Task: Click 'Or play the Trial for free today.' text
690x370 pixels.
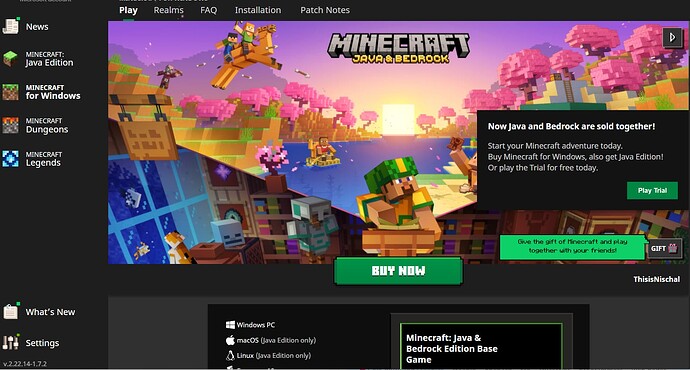Action: tap(543, 168)
